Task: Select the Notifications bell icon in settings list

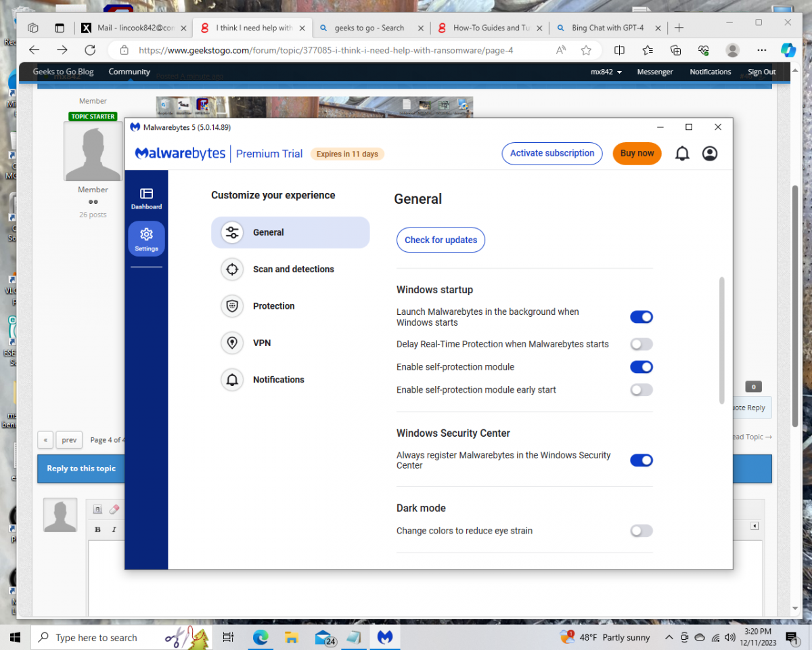Action: point(232,380)
